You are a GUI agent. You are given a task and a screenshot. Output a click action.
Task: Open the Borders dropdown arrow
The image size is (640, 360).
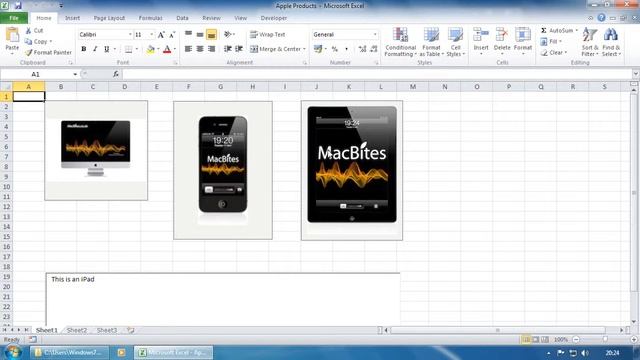point(137,49)
